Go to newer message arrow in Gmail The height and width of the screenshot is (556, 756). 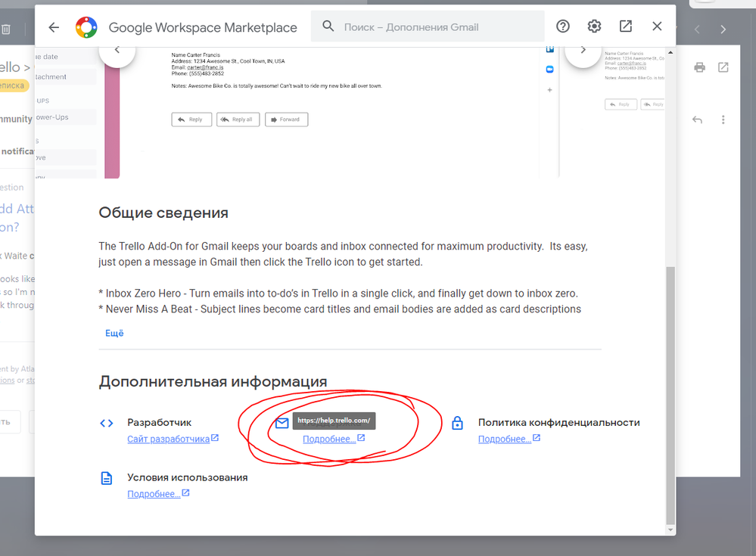point(697,30)
